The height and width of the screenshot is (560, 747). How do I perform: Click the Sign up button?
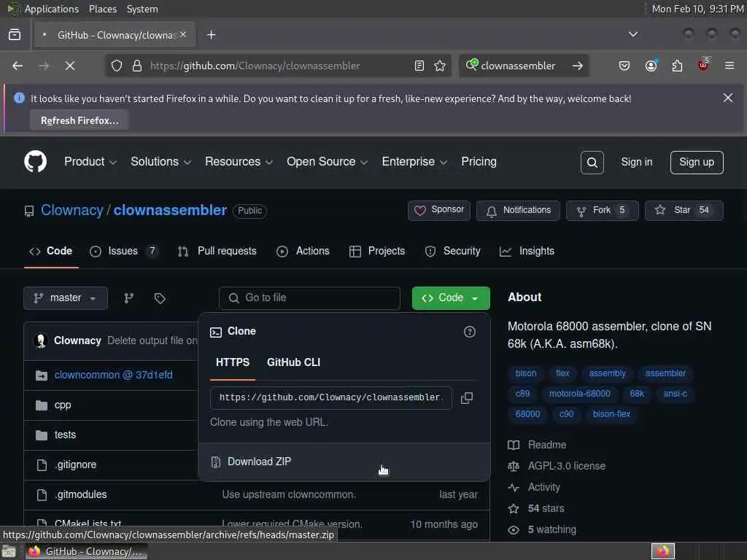697,163
